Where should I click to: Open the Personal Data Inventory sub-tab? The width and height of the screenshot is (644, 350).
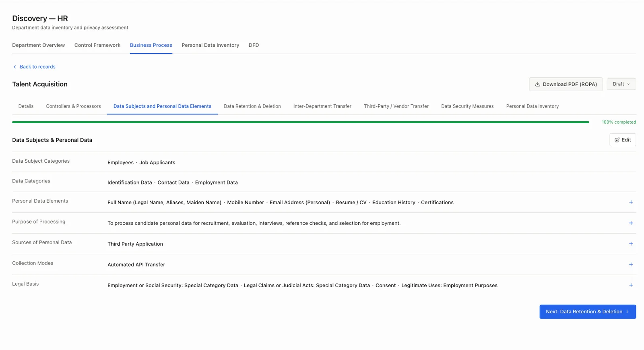pyautogui.click(x=532, y=106)
